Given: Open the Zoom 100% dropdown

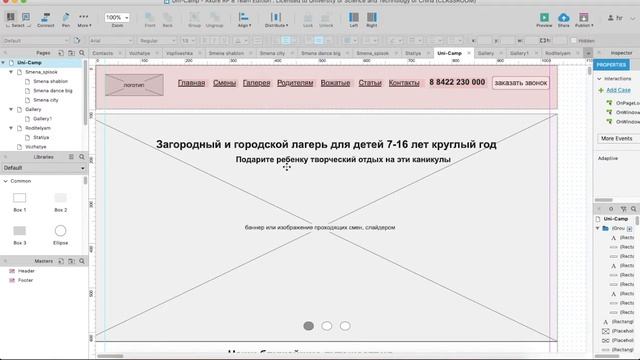Looking at the screenshot, I should [117, 18].
